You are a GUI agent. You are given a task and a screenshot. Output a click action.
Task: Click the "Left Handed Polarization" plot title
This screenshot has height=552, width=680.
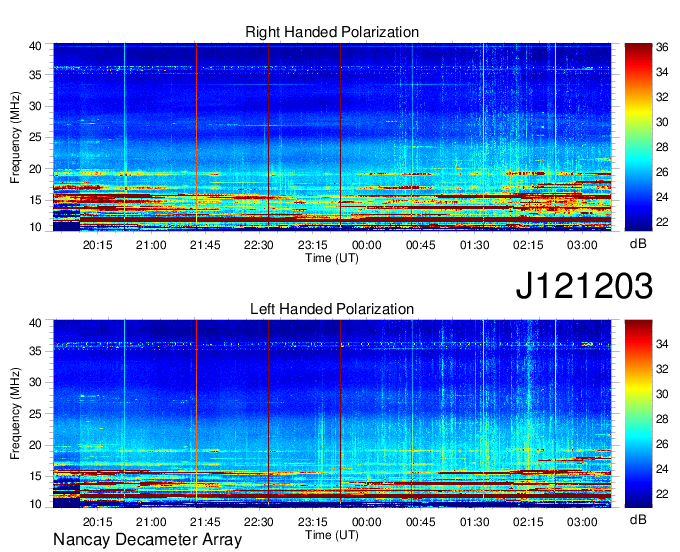[x=332, y=309]
